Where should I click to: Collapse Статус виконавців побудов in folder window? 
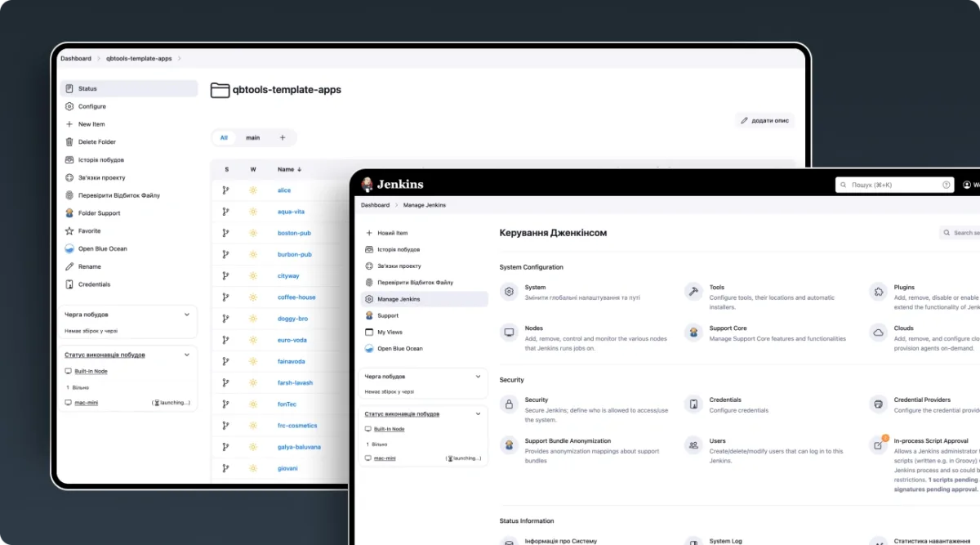188,355
